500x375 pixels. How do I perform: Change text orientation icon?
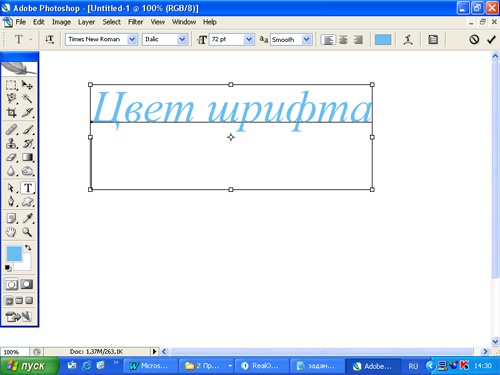[x=49, y=40]
